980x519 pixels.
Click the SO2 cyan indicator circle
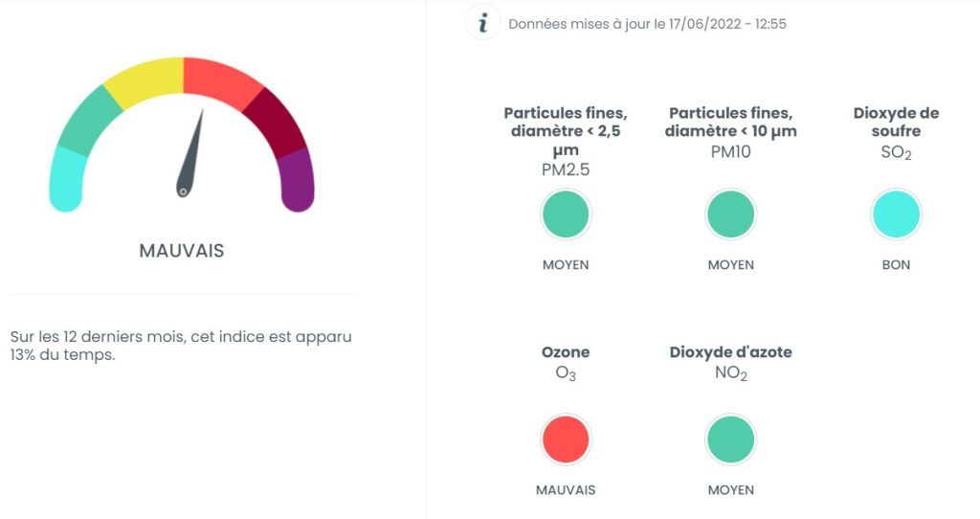[896, 214]
